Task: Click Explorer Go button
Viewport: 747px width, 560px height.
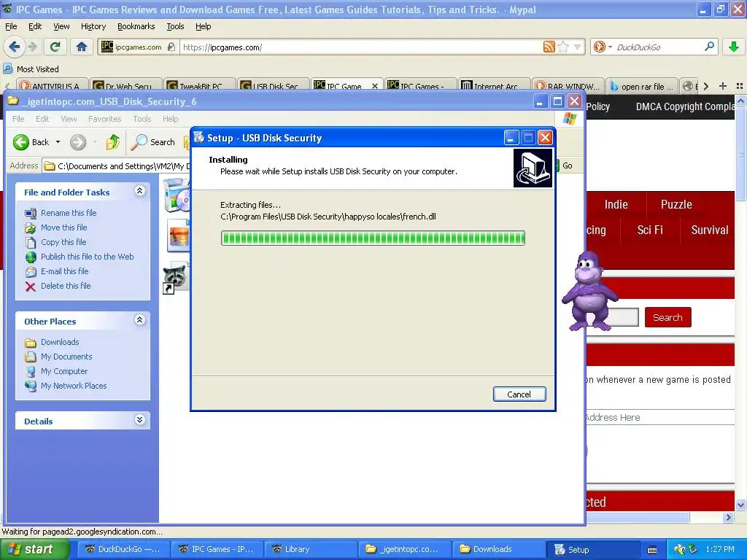Action: point(567,166)
